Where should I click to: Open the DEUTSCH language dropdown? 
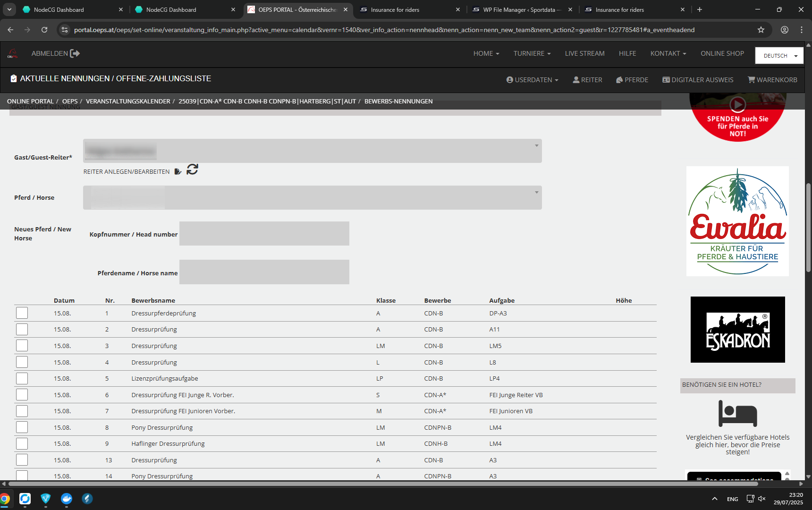pos(779,56)
